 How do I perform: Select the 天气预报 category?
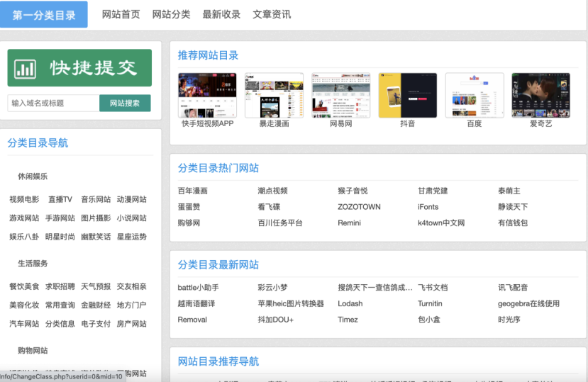coord(96,286)
